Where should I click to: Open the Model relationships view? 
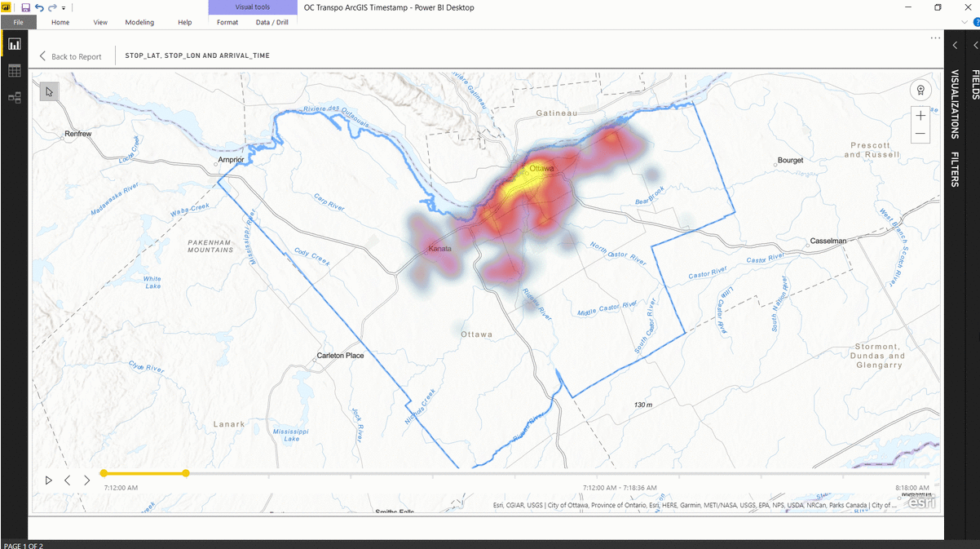(x=14, y=97)
